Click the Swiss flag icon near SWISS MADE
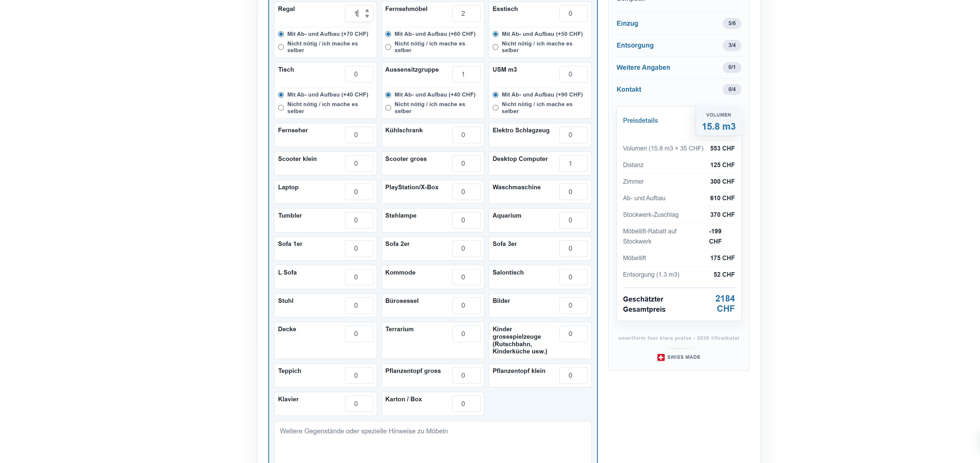980x463 pixels. 661,357
